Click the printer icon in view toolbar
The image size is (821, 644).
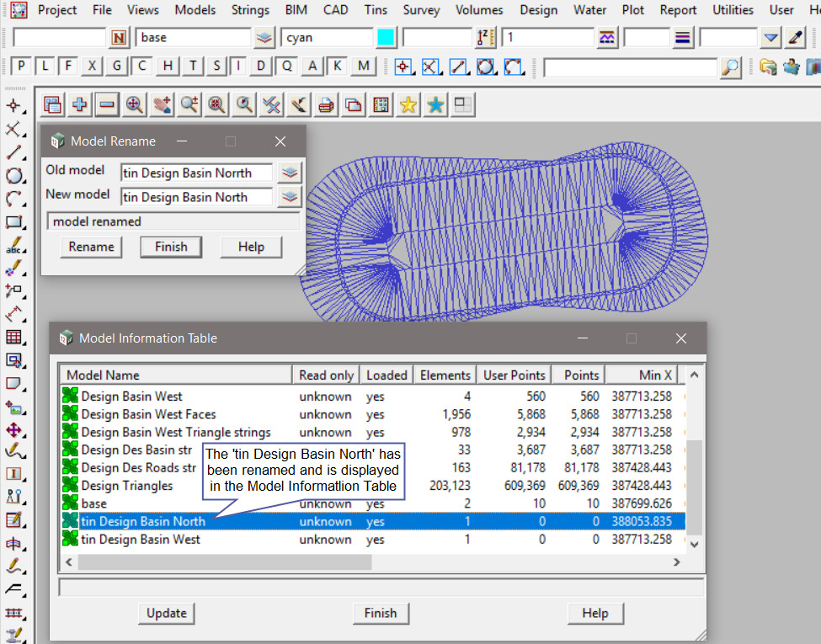(x=327, y=104)
